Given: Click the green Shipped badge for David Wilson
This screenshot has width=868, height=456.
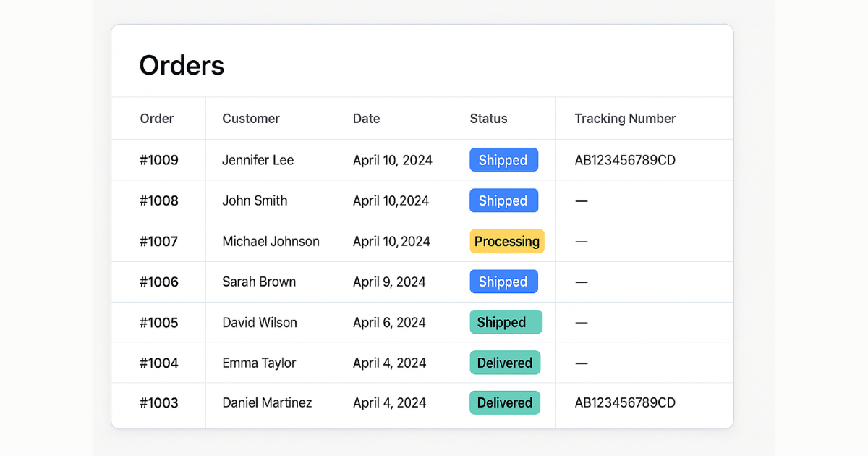Looking at the screenshot, I should [506, 322].
